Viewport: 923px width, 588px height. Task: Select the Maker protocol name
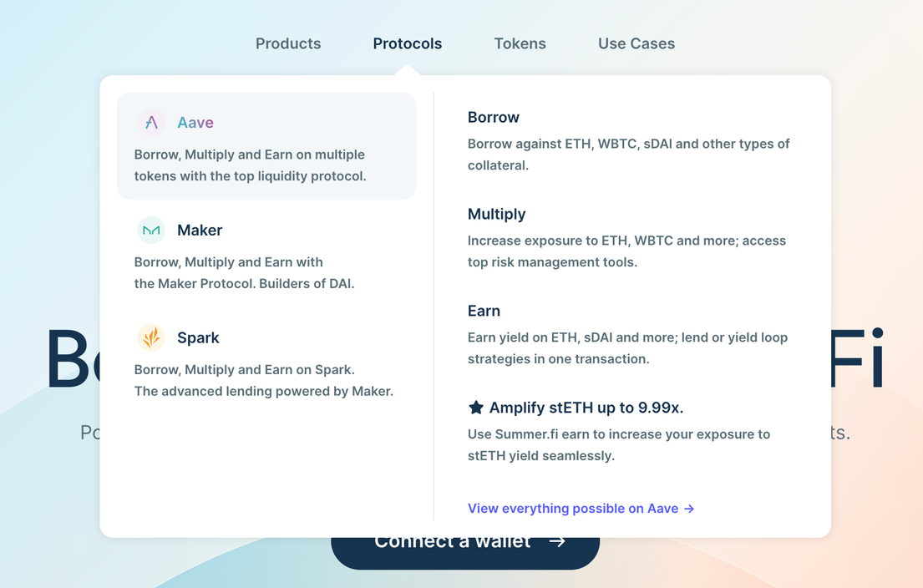tap(200, 231)
